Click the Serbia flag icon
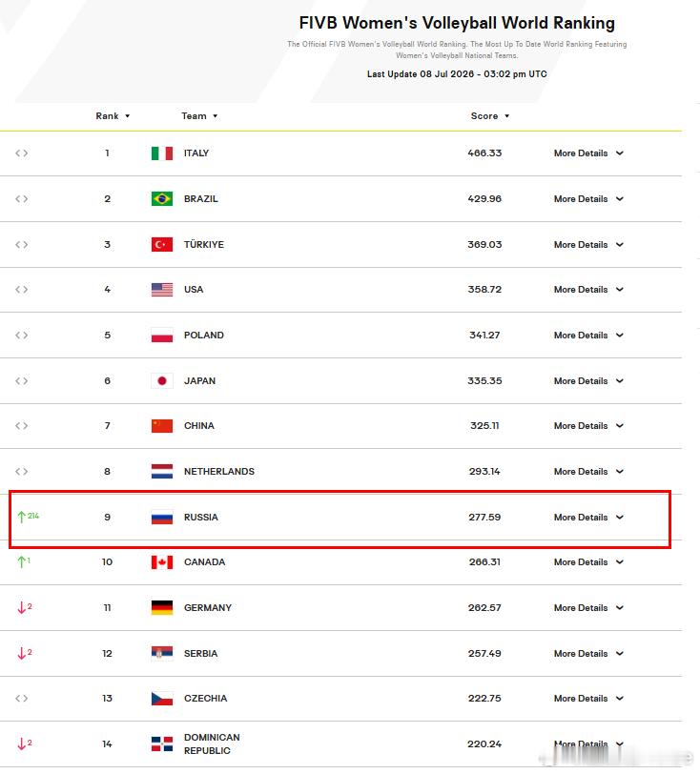Screen dimensions: 700x774 coord(162,653)
